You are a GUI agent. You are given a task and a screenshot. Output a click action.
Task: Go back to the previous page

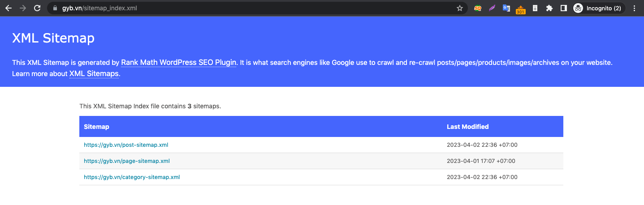8,8
